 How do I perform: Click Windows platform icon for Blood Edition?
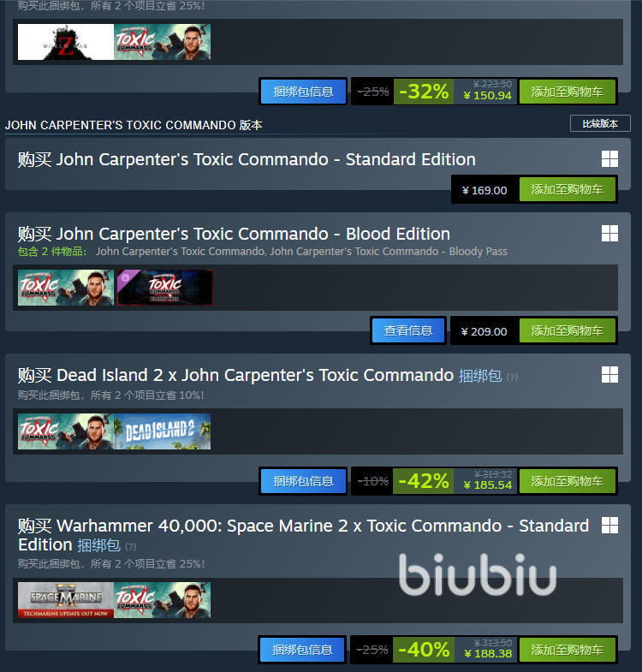[609, 234]
